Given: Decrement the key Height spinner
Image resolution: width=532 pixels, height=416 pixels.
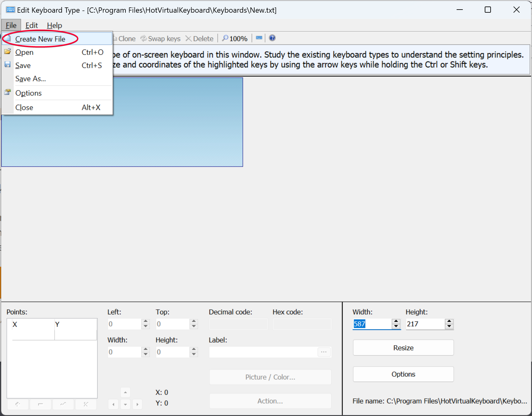Looking at the screenshot, I should [x=194, y=354].
